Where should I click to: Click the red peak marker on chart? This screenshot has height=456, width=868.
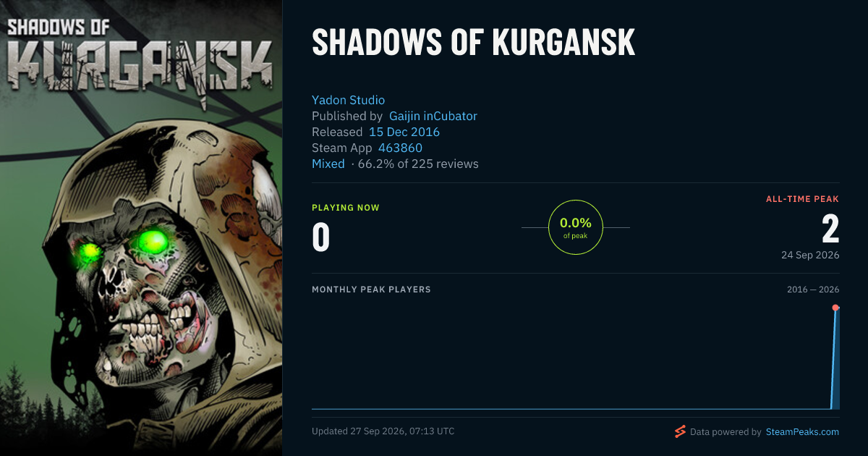click(x=835, y=308)
